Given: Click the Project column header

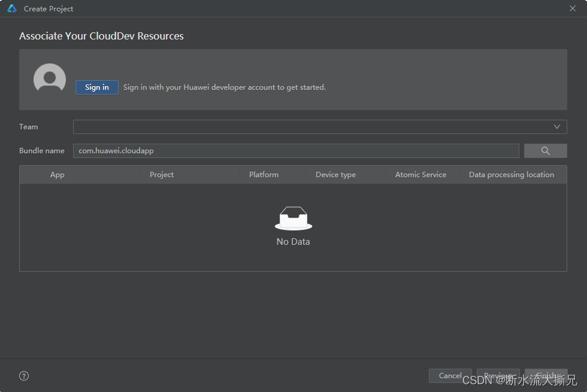Looking at the screenshot, I should [x=162, y=175].
